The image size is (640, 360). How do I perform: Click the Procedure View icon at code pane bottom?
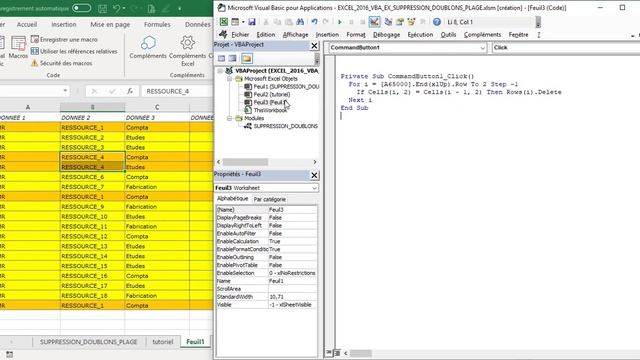pos(329,352)
